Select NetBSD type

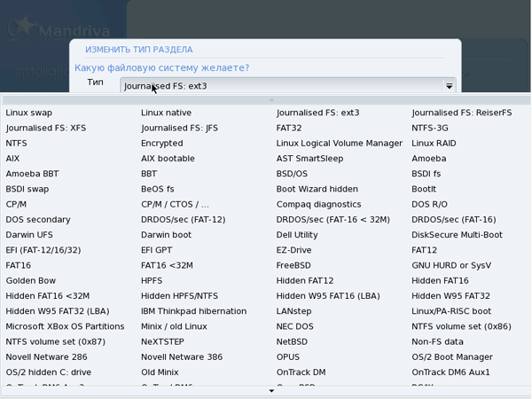point(292,341)
